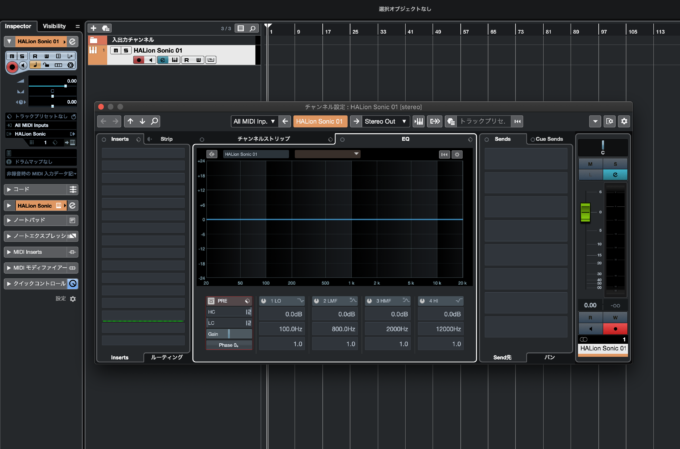
Task: Click the green channel volume fader handle
Action: (585, 213)
